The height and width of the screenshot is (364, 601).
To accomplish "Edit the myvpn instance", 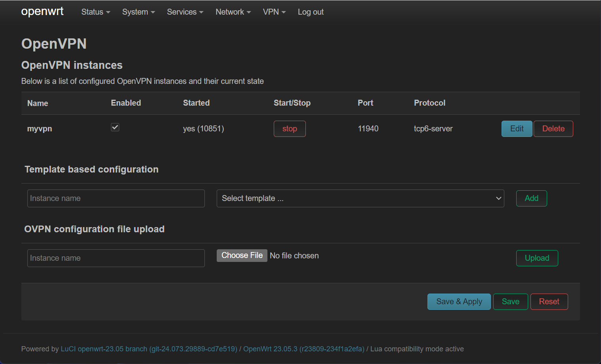I will [516, 129].
